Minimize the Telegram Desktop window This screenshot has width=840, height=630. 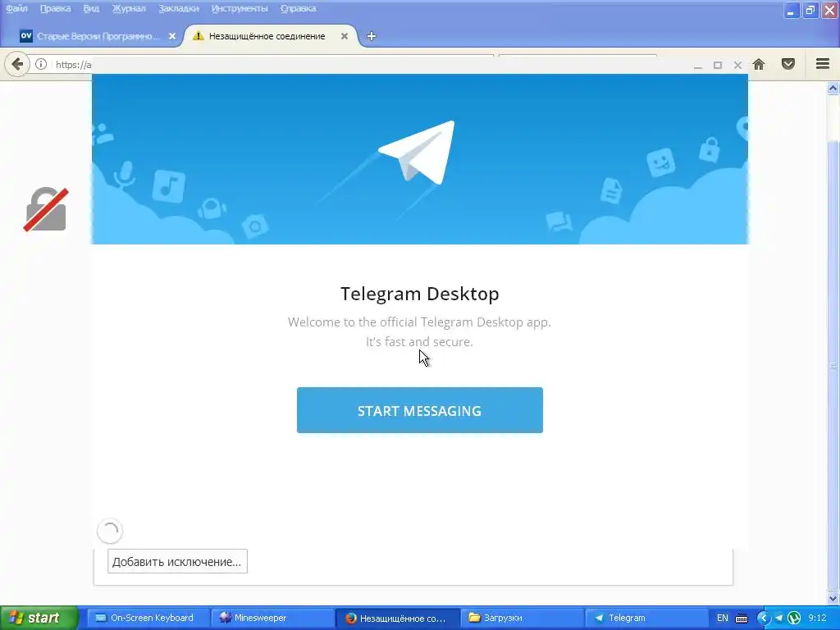pos(697,66)
